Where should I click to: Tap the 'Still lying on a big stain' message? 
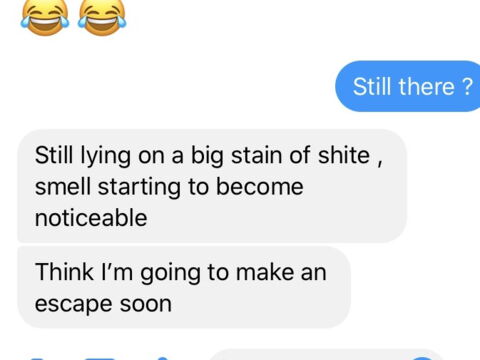coord(212,186)
